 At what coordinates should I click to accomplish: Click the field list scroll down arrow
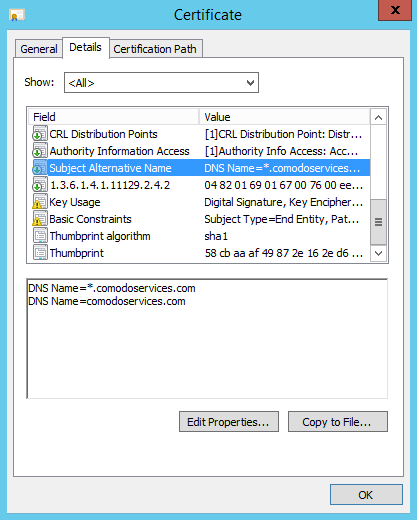click(378, 253)
